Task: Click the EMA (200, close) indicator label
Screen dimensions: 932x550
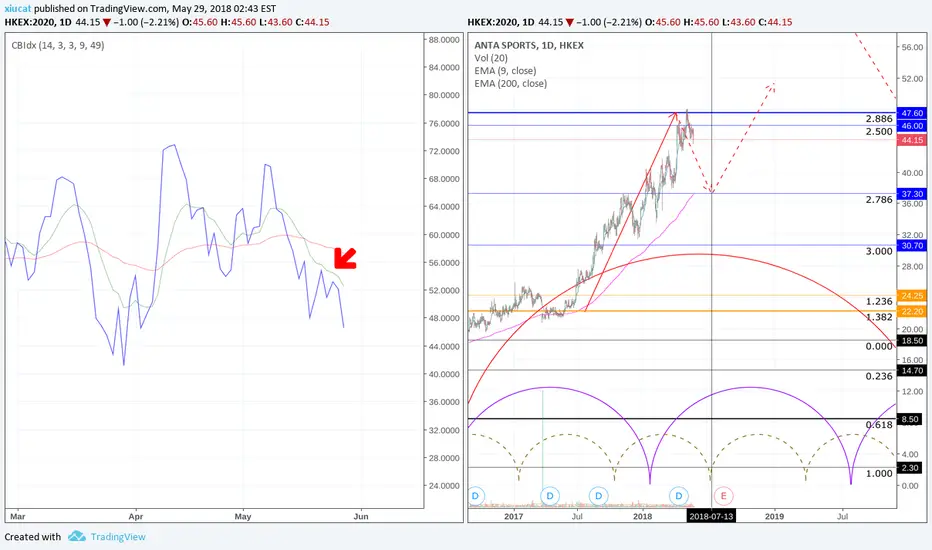Action: [x=511, y=84]
